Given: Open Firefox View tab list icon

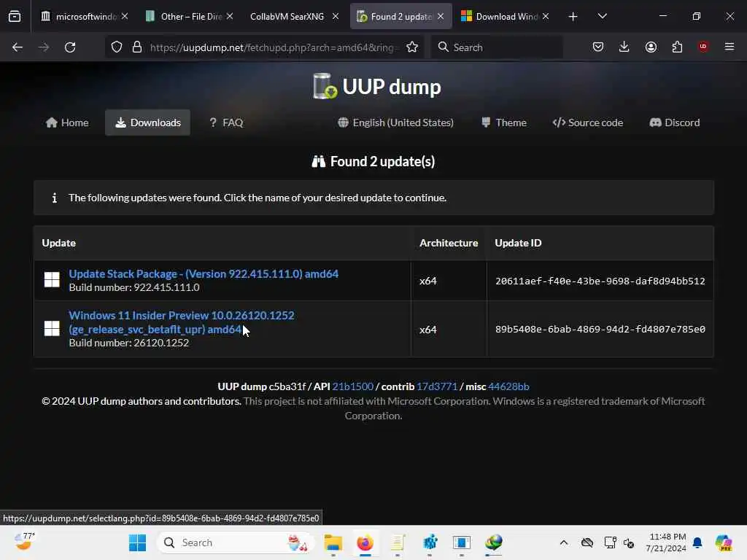Looking at the screenshot, I should (x=15, y=16).
